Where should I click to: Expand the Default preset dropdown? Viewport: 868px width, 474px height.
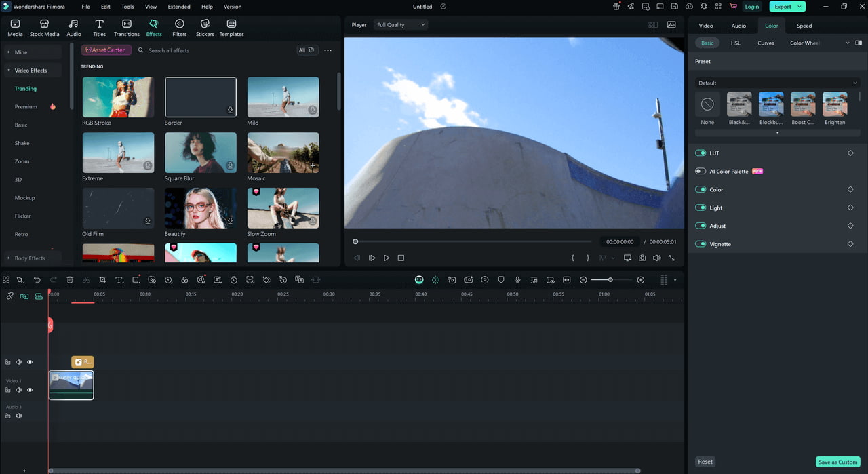coord(777,83)
